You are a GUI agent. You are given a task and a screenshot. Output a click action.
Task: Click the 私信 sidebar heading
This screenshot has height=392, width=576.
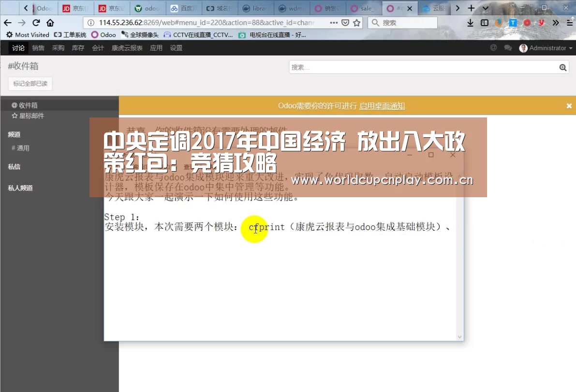coord(14,167)
